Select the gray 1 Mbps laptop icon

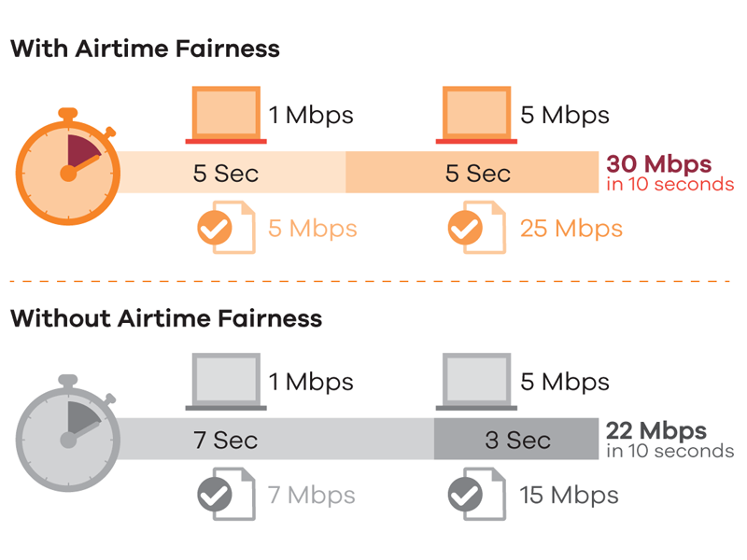[x=226, y=382]
